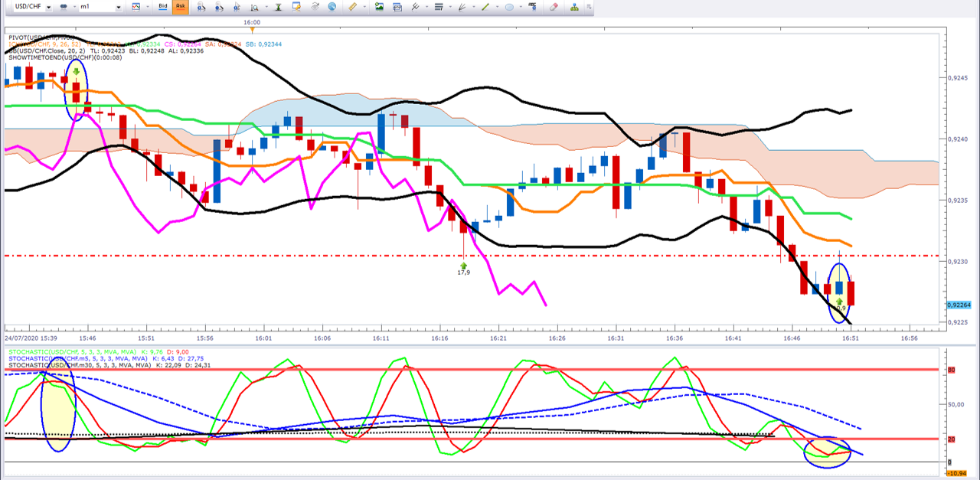Click the grey eye with arrow icon
Image resolution: width=980 pixels, height=480 pixels.
[314, 7]
